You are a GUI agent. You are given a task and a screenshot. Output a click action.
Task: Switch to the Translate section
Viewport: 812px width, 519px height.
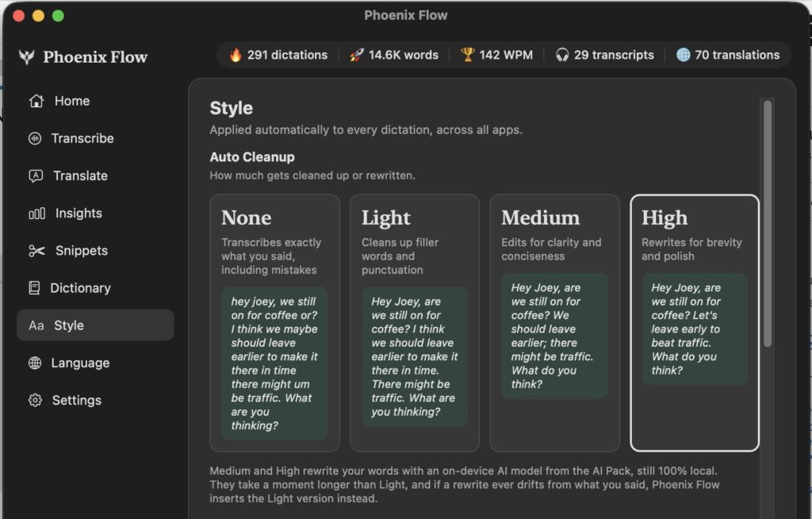click(80, 175)
